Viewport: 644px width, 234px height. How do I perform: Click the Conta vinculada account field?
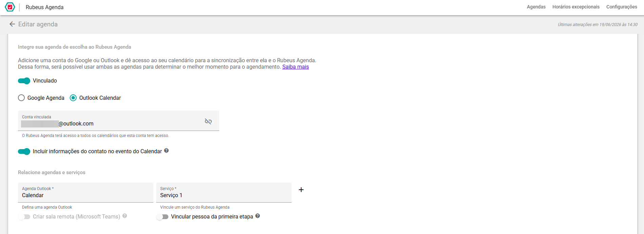click(x=119, y=121)
